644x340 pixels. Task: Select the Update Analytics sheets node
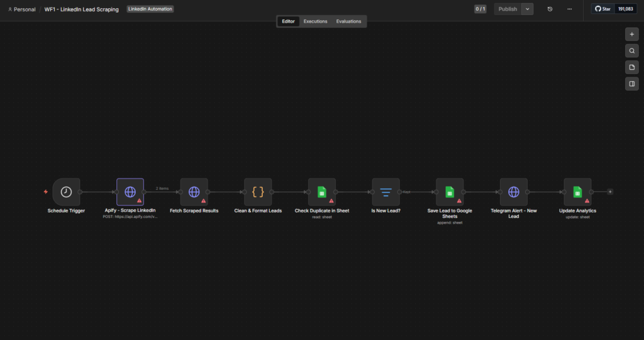[x=577, y=192]
